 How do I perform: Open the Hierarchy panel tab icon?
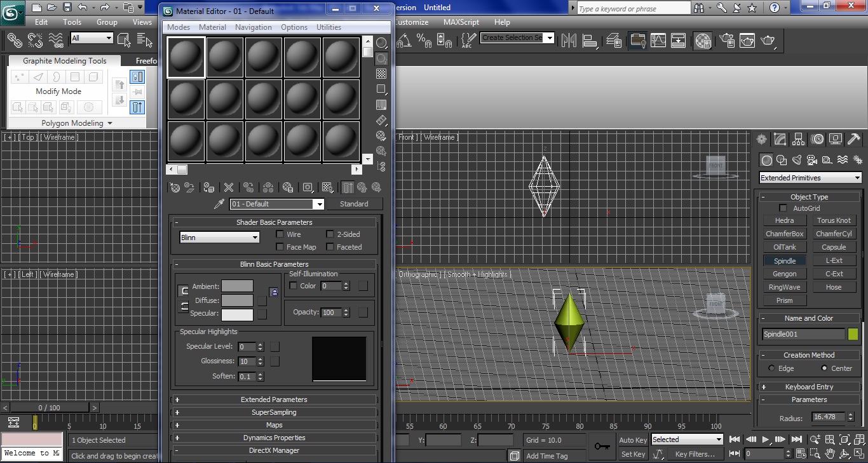[x=798, y=139]
